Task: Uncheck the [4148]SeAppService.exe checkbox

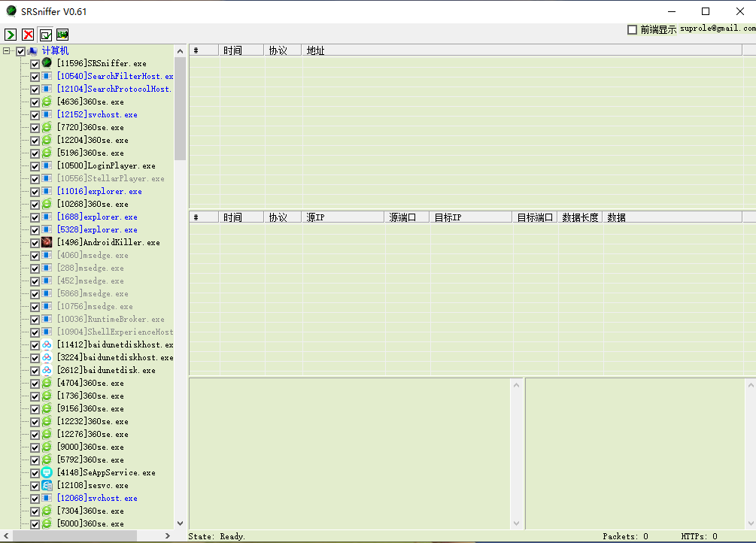Action: pos(35,472)
